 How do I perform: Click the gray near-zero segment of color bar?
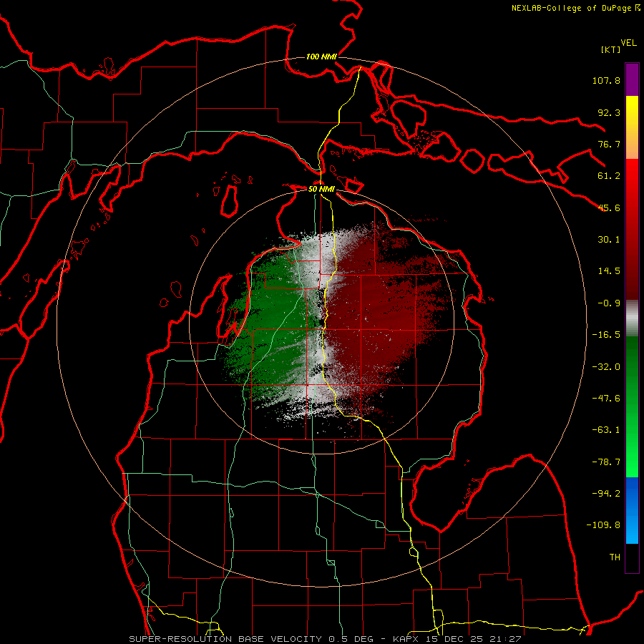point(632,318)
